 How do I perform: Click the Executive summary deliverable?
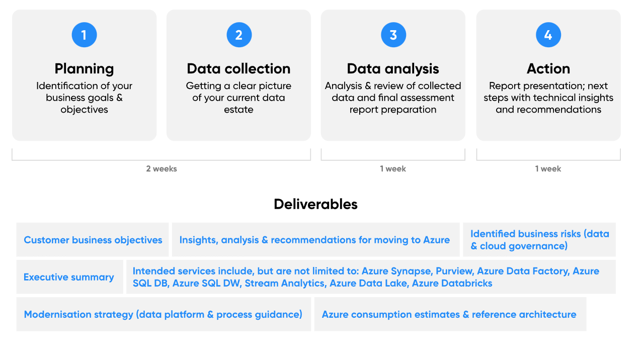[69, 277]
